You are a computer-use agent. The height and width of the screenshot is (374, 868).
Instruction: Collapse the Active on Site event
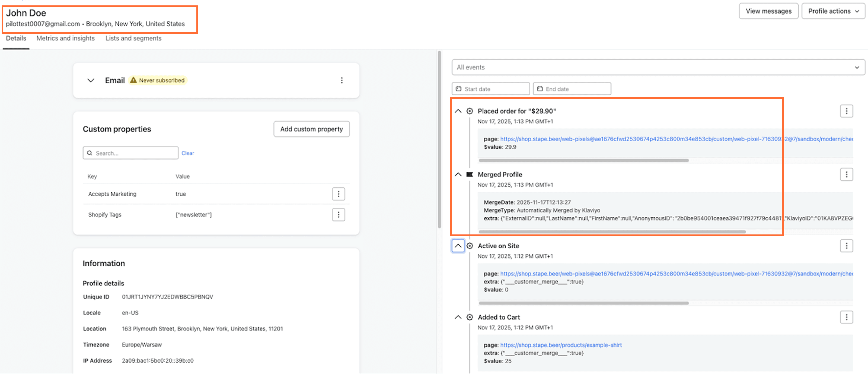pyautogui.click(x=458, y=246)
